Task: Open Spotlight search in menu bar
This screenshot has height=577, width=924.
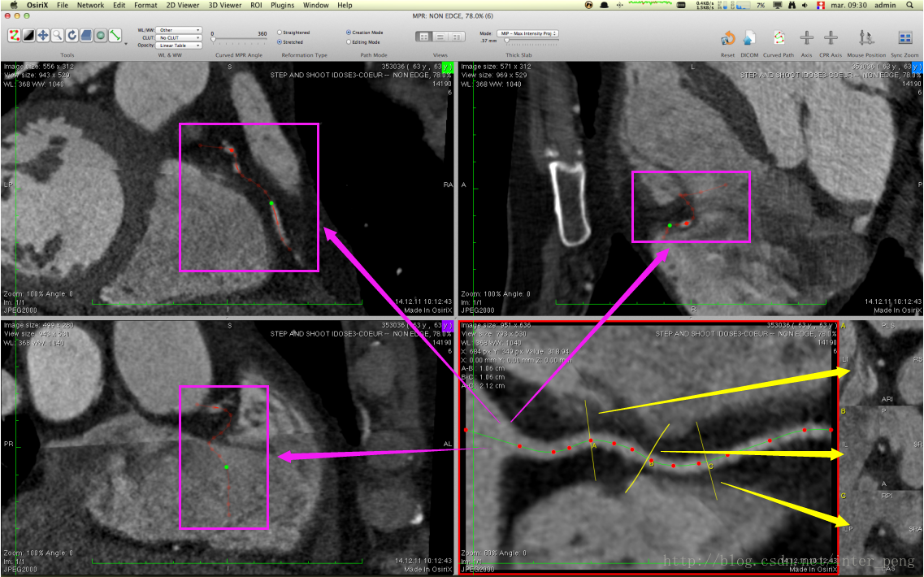Action: click(912, 6)
